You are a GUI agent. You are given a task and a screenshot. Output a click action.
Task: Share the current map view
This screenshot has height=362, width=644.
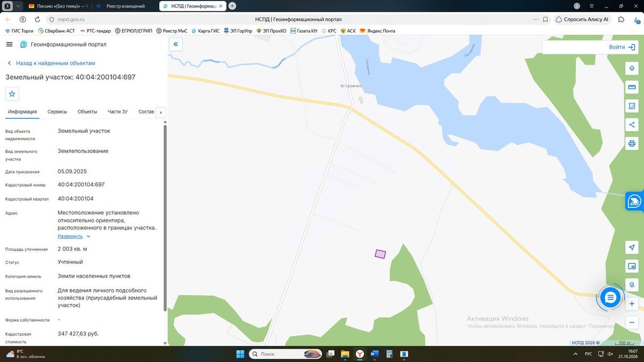point(632,125)
